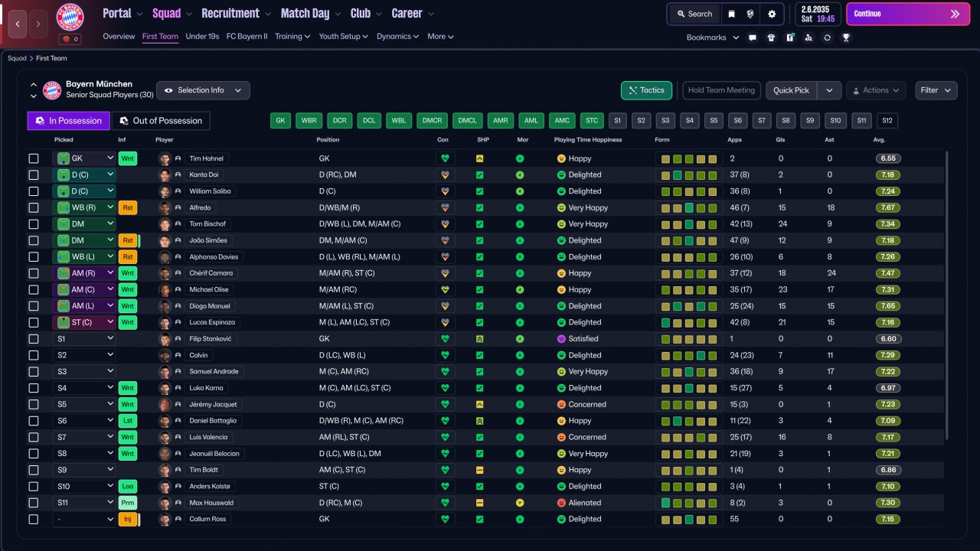
Task: Click the Continue button
Action: point(907,14)
